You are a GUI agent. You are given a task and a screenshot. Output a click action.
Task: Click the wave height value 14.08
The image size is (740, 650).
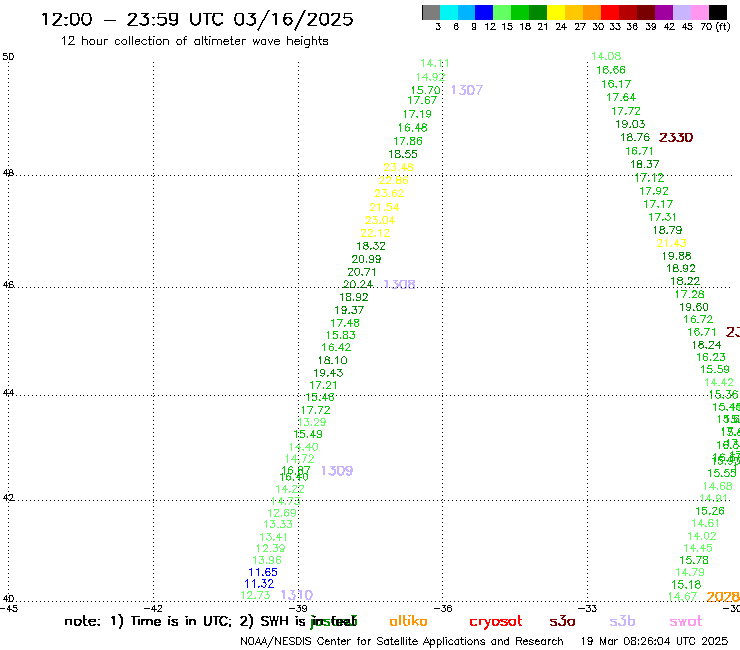606,56
